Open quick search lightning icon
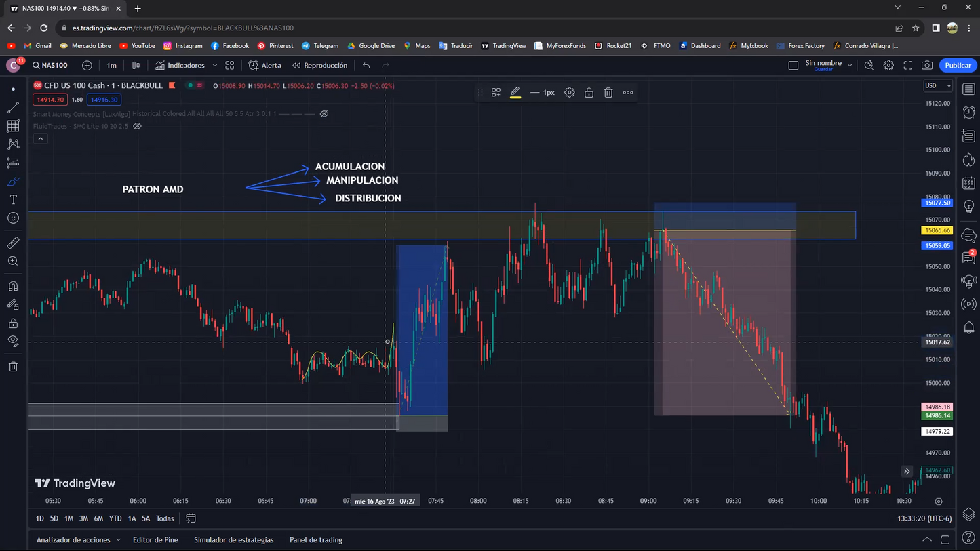Image resolution: width=980 pixels, height=551 pixels. coord(869,65)
